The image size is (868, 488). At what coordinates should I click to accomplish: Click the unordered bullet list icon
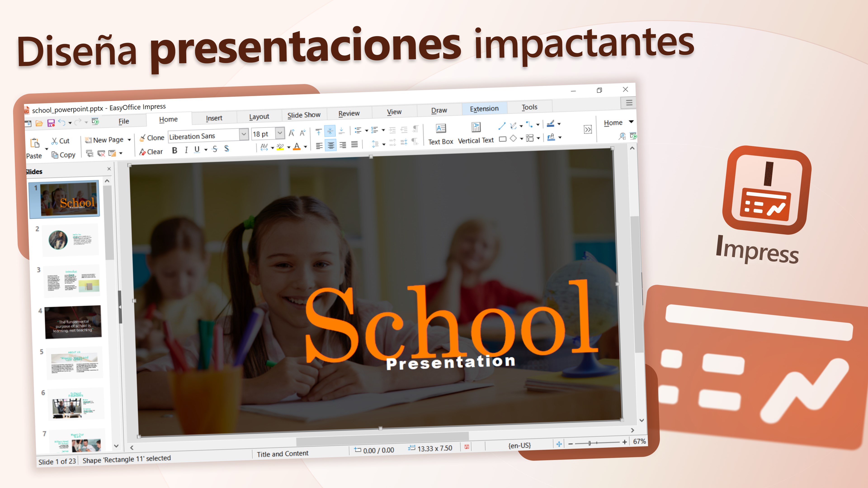(358, 130)
